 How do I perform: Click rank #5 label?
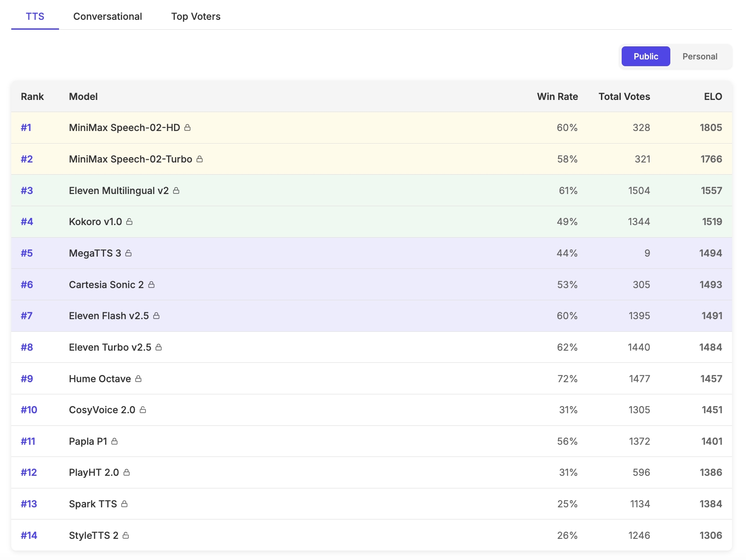(x=27, y=253)
